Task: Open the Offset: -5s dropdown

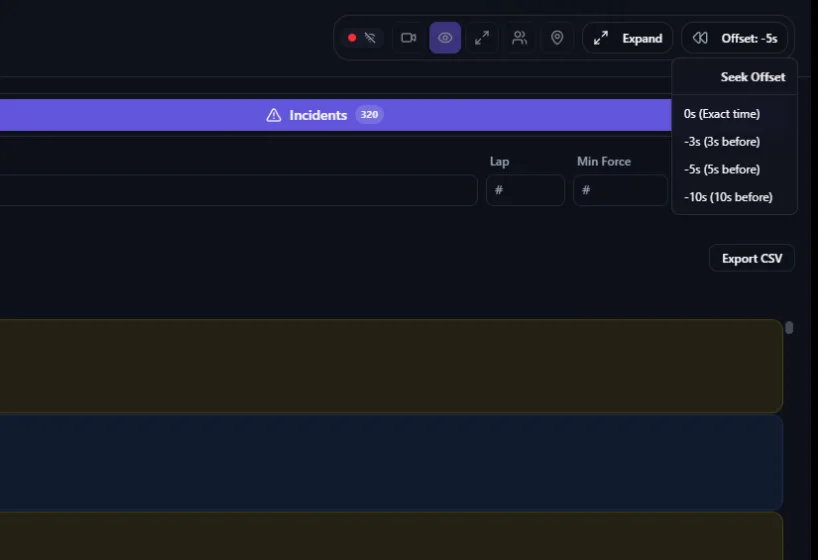Action: pyautogui.click(x=735, y=38)
